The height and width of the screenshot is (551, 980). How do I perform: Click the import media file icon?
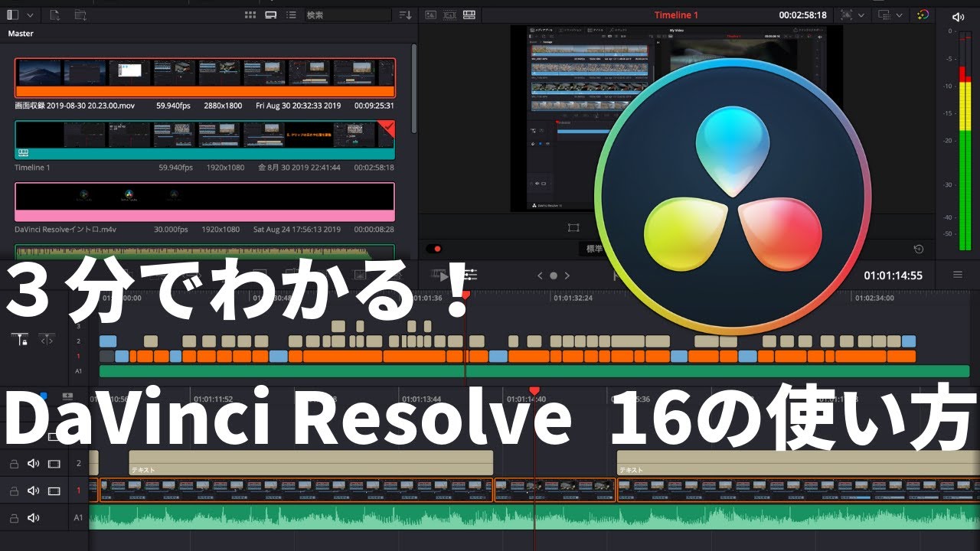tap(55, 15)
